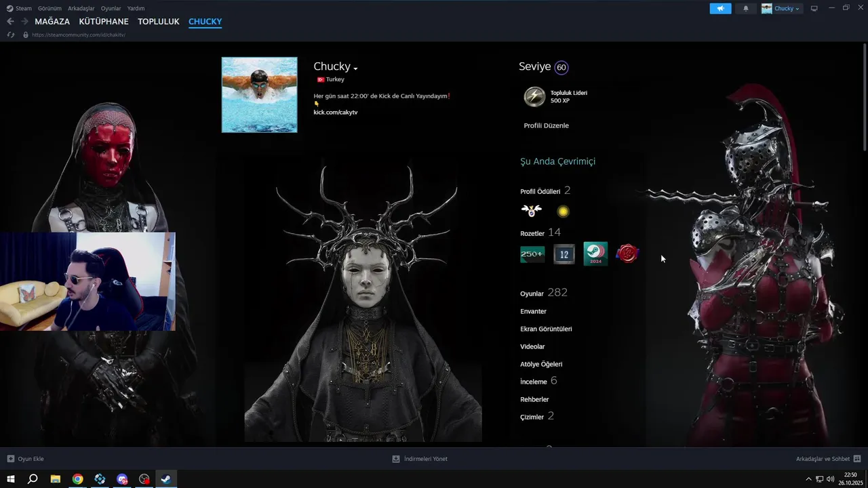Click the winged profile award icon
868x488 pixels.
tap(531, 211)
